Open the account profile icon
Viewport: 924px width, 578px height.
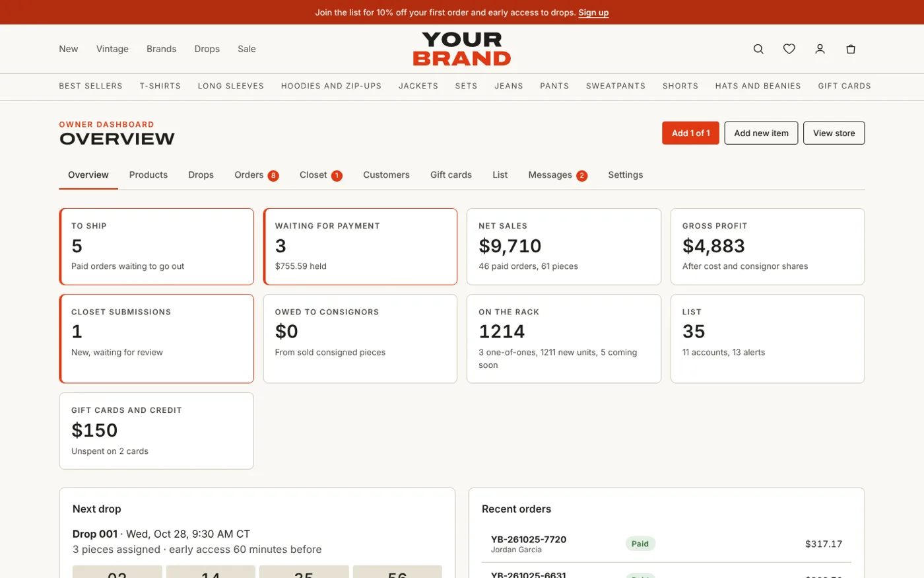pos(820,49)
